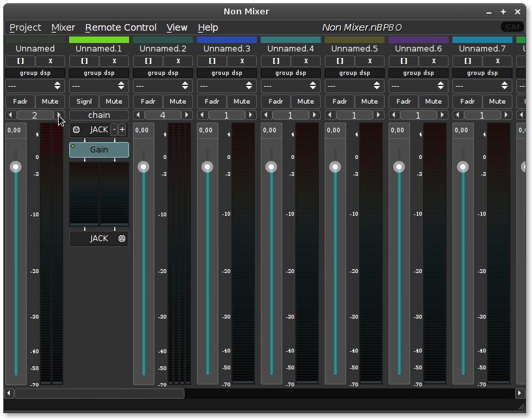Increase channel count on Unnamed.2 with right arrow
Viewport: 532px width, 419px height.
pos(187,115)
